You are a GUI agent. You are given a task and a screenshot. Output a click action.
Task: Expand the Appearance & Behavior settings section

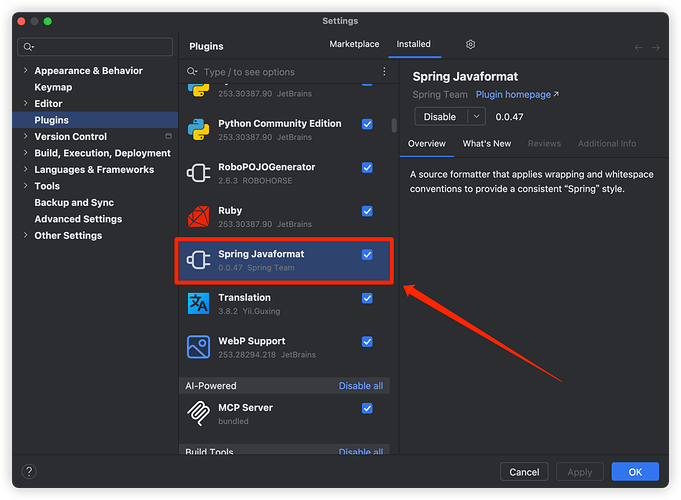(25, 71)
